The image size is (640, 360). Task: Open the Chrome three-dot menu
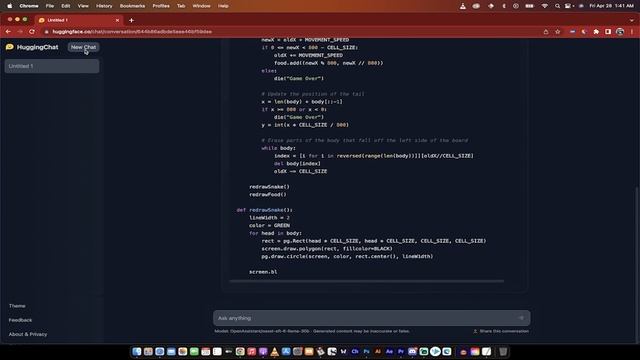pyautogui.click(x=632, y=31)
